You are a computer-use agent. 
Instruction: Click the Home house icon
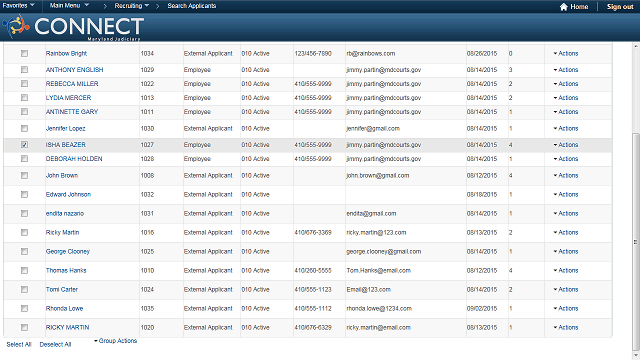(564, 7)
